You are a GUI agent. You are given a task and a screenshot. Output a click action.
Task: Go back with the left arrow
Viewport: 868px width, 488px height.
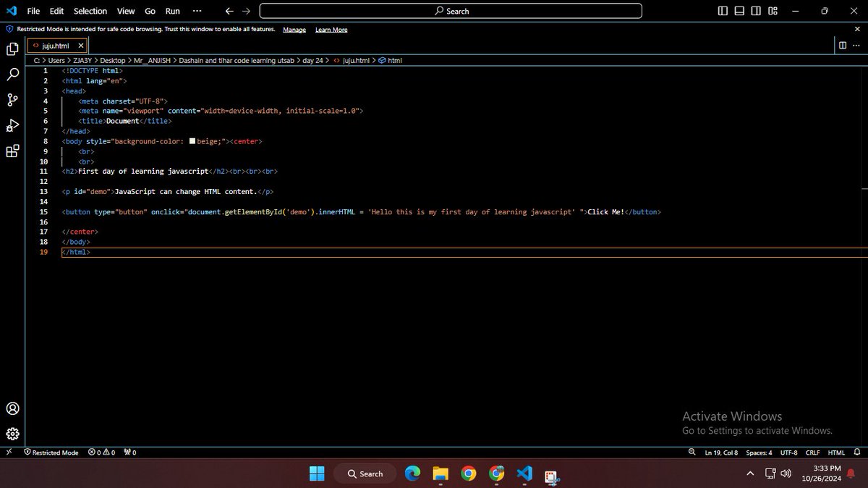pyautogui.click(x=229, y=11)
